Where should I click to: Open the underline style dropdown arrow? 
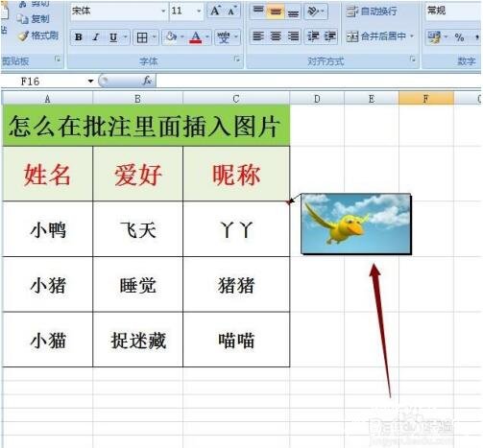(125, 37)
